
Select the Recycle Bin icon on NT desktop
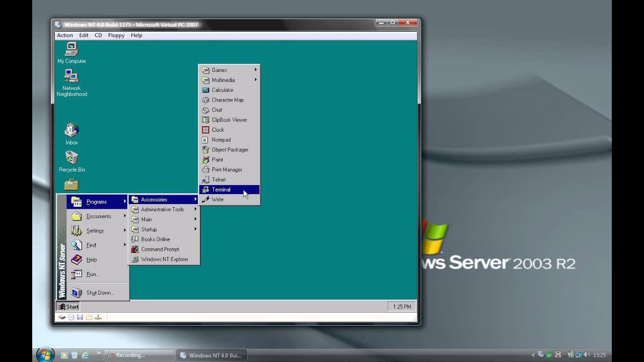(71, 161)
